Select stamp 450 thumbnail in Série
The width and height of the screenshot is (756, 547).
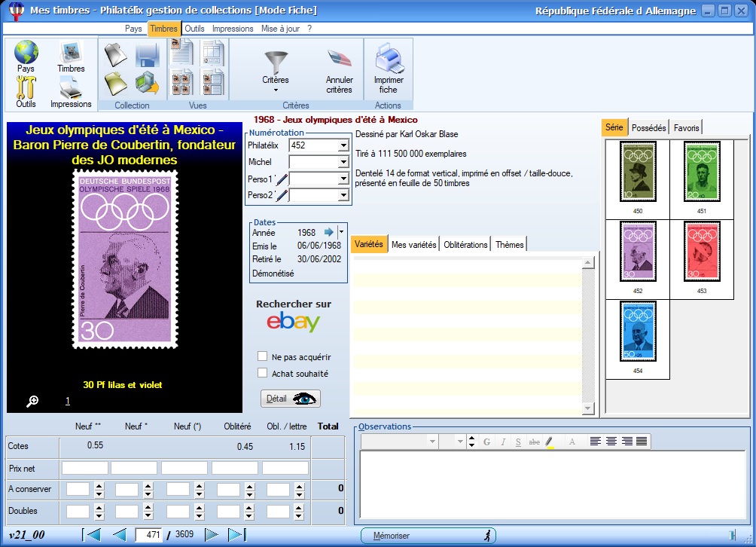pos(637,172)
